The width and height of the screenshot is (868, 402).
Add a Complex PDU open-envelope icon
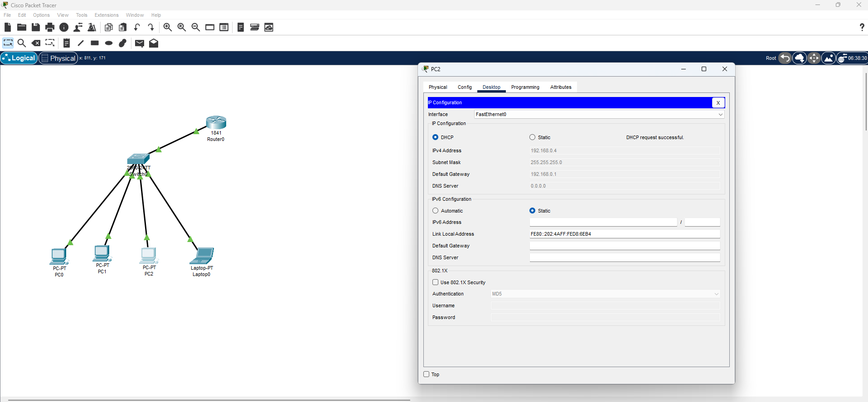click(154, 43)
